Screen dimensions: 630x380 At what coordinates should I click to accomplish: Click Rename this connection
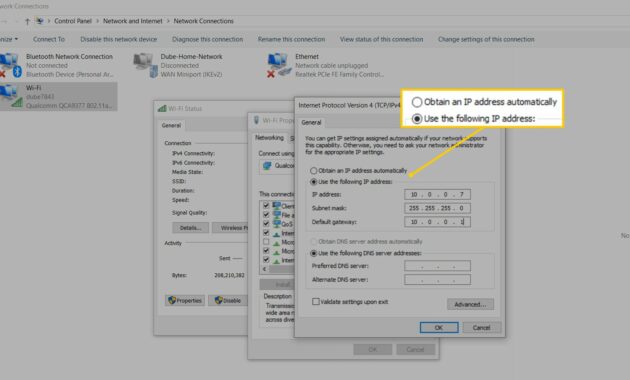291,39
